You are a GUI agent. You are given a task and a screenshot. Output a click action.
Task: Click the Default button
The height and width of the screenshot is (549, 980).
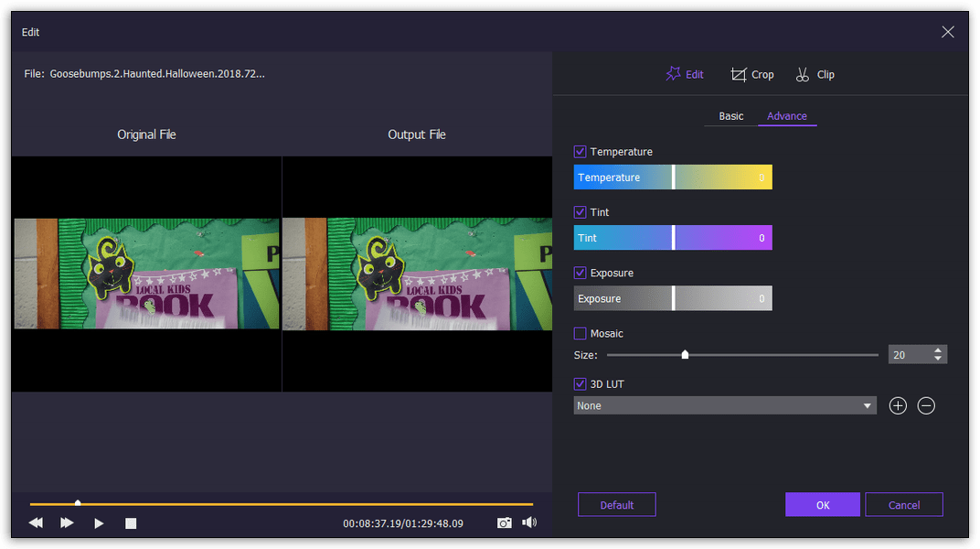coord(617,504)
